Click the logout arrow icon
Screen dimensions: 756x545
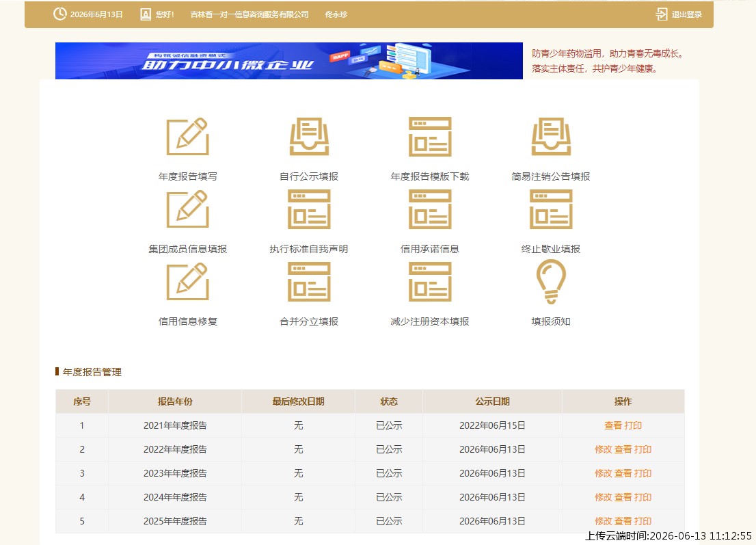click(662, 14)
